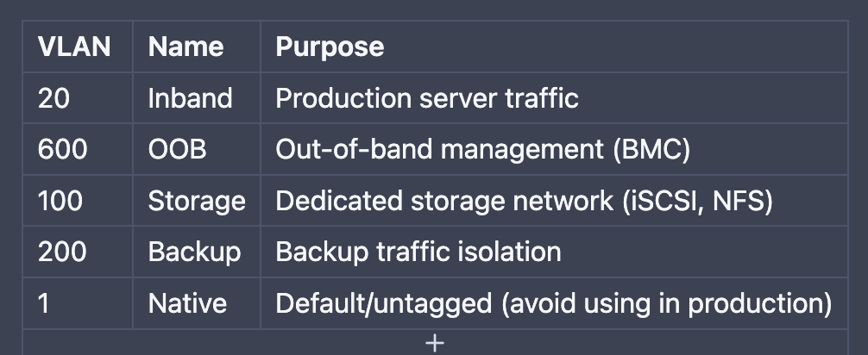Click the cell containing VLAN 1

point(78,303)
